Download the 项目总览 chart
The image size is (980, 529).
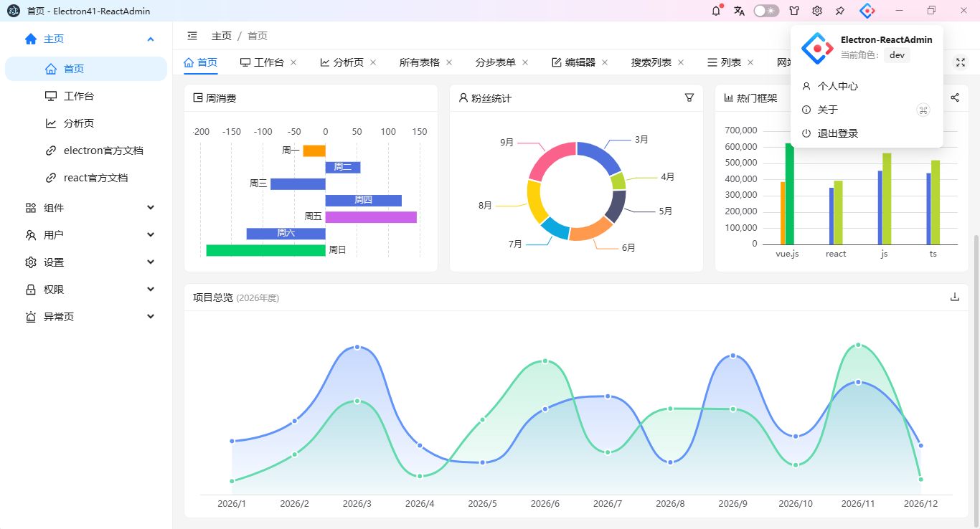coord(955,297)
